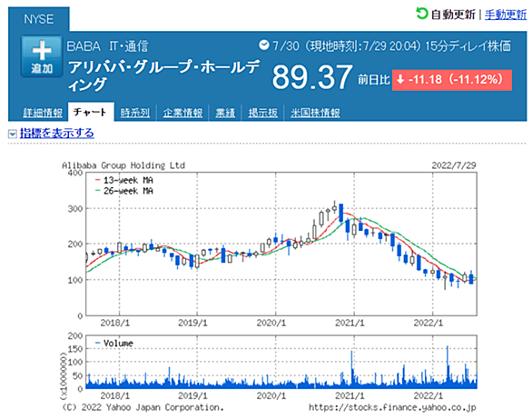Click the IT・通信 sector label
Image resolution: width=532 pixels, height=419 pixels.
point(129,46)
